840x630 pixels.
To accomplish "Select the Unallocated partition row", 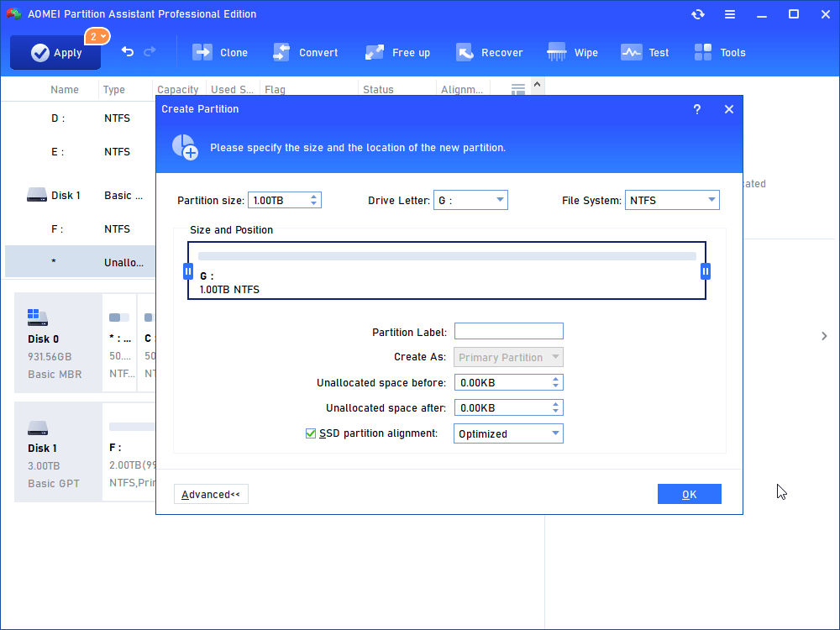I will tap(81, 262).
